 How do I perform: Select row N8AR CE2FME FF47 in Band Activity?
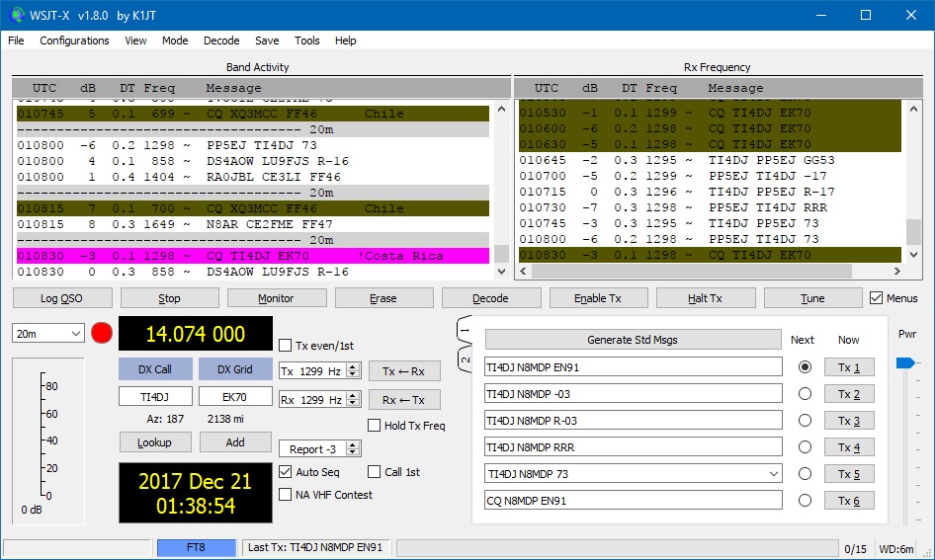click(253, 224)
